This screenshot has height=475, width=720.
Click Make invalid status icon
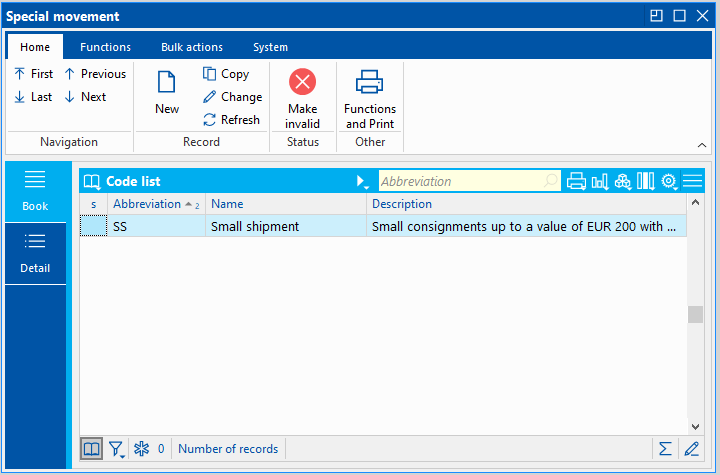coord(302,83)
